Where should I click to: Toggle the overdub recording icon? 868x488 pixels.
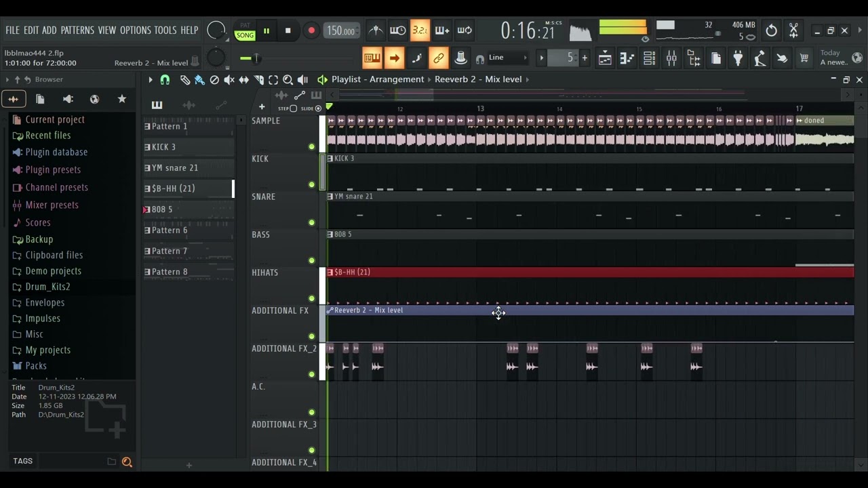(442, 30)
